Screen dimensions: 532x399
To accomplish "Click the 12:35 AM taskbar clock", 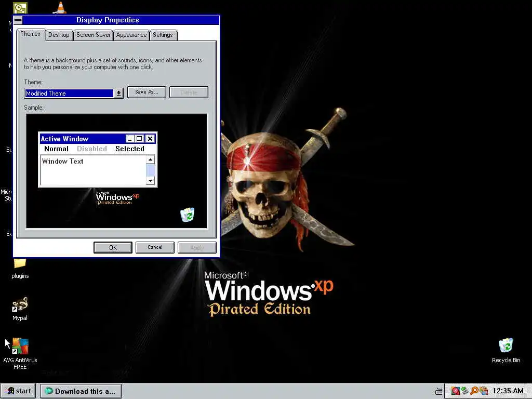I will [508, 391].
